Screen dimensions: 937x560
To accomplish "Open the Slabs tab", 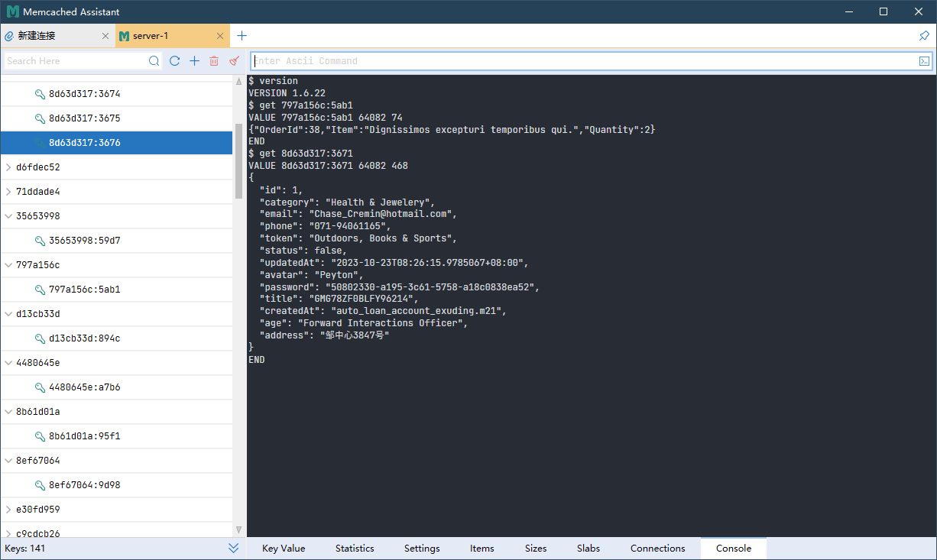I will click(588, 549).
